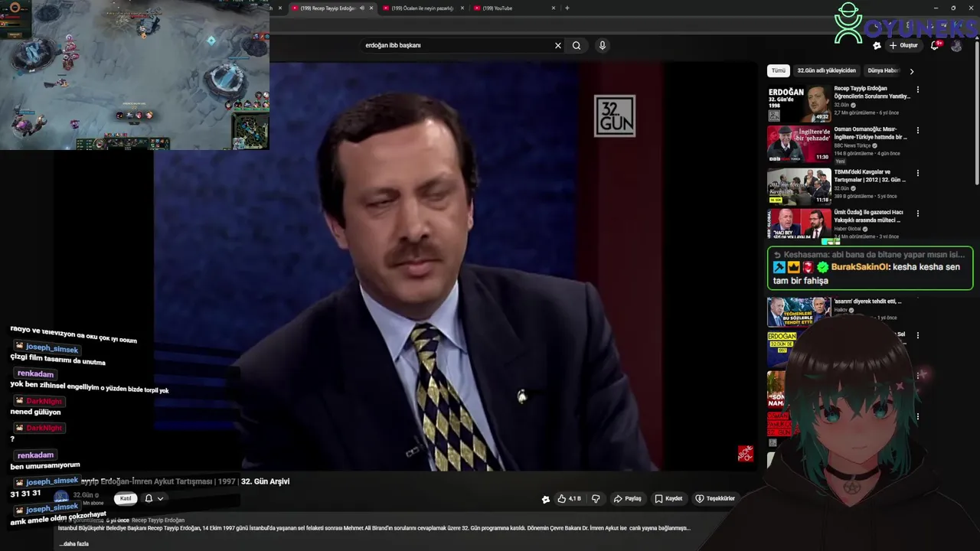Click BBC News Türkçe channel name
This screenshot has height=551, width=980.
(852, 145)
